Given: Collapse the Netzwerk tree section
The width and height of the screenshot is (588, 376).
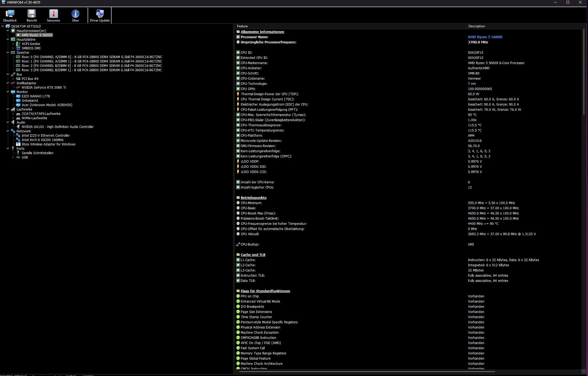Looking at the screenshot, I should tap(8, 131).
